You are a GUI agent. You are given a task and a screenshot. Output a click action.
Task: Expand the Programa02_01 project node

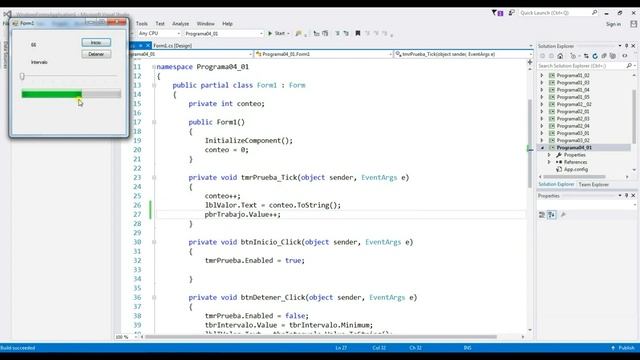point(542,111)
